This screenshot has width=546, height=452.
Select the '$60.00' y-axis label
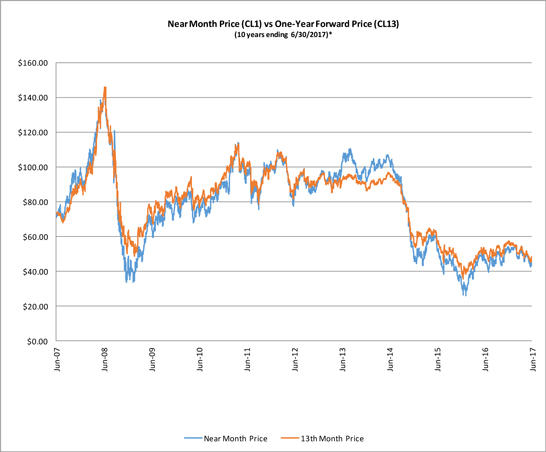[35, 237]
